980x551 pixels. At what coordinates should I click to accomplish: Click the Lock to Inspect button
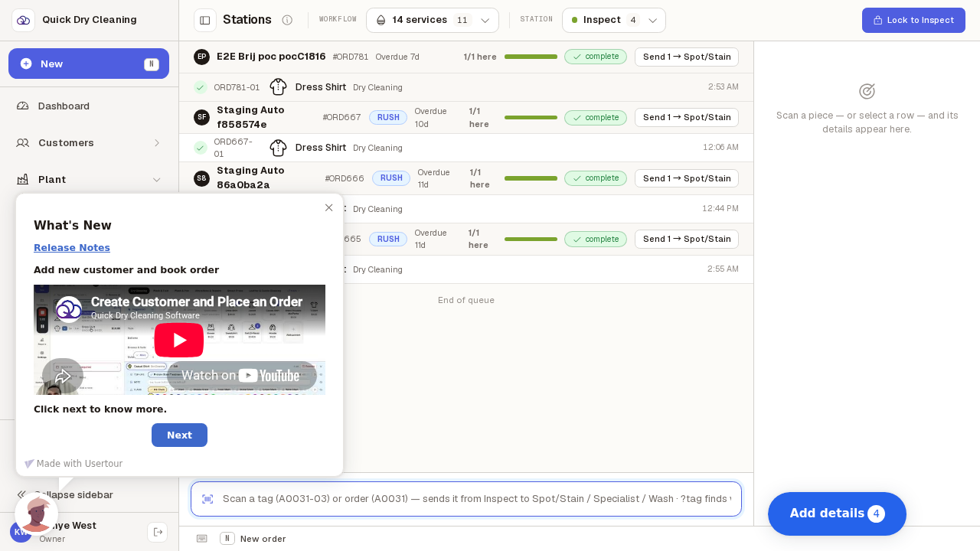point(913,20)
